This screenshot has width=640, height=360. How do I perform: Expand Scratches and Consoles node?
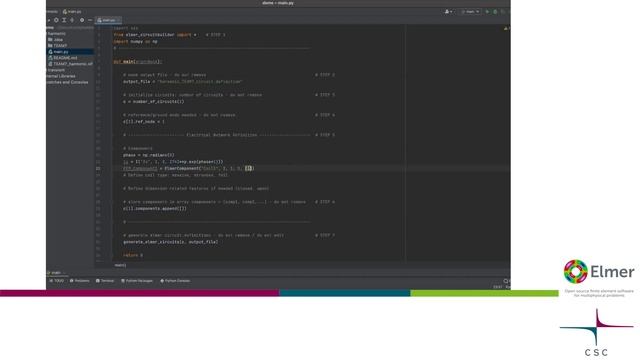[67, 82]
